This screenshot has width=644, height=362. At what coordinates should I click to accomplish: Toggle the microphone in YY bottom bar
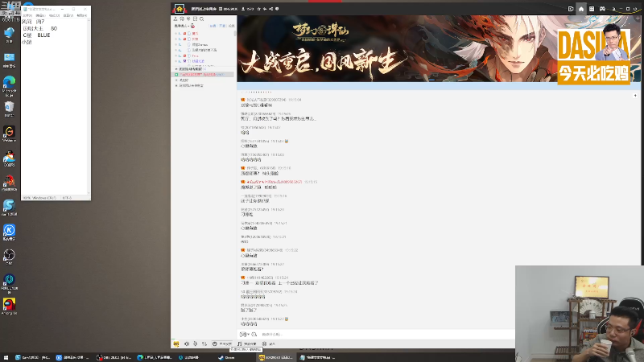196,344
